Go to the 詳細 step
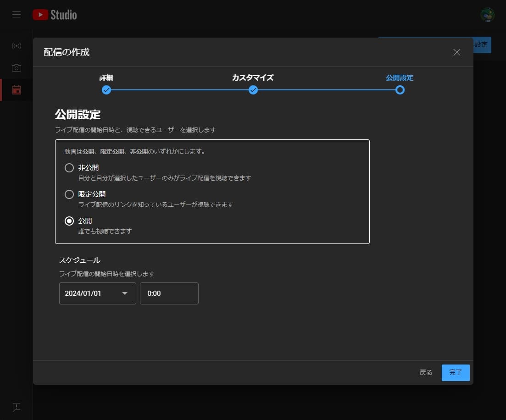 click(x=106, y=90)
